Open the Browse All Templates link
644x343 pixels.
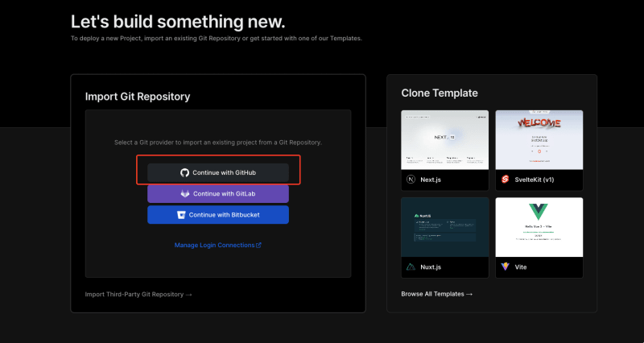point(436,294)
